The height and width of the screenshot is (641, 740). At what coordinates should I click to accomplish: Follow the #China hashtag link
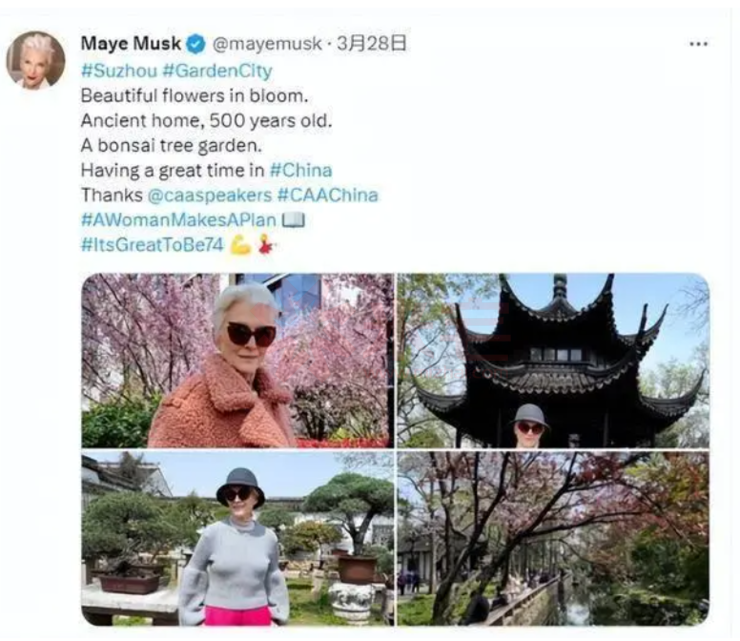[x=301, y=170]
